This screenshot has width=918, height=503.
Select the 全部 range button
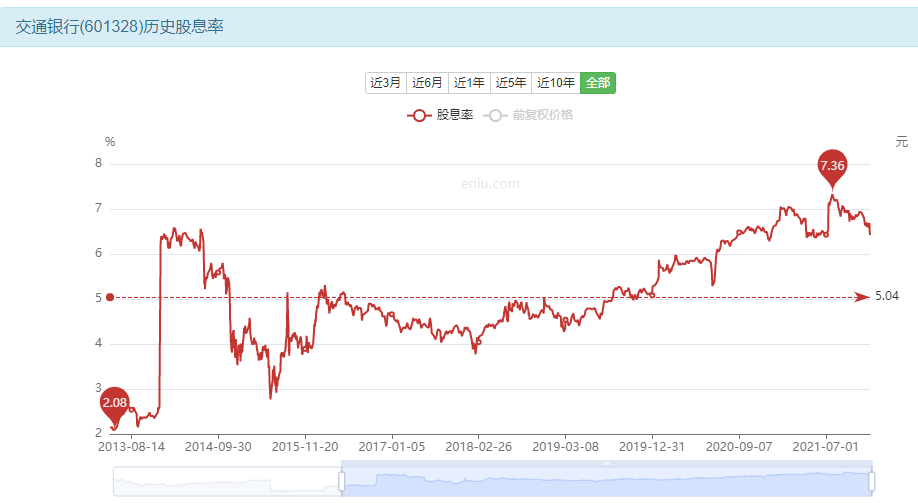pos(598,83)
